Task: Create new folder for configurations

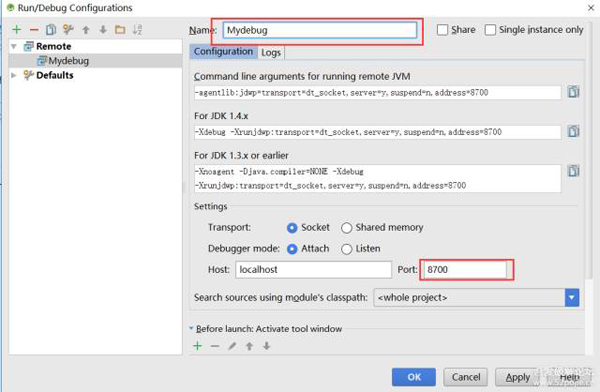Action: (x=120, y=29)
